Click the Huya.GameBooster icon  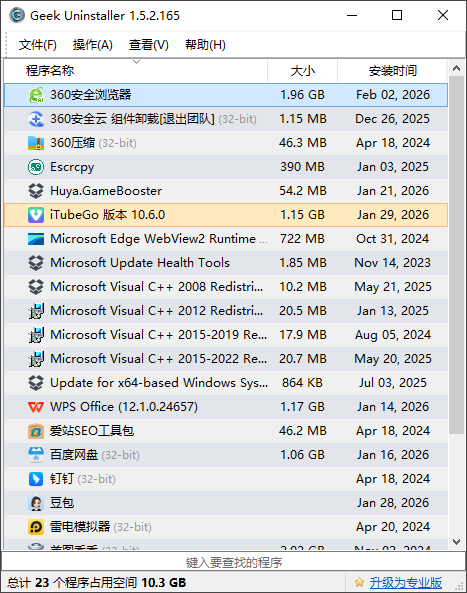(x=36, y=191)
